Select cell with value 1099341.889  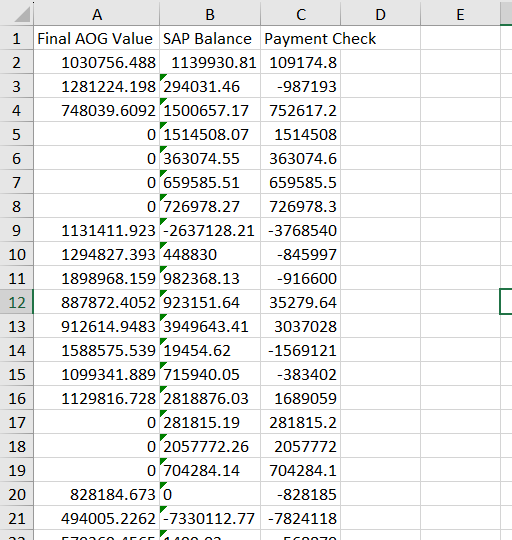[97, 374]
